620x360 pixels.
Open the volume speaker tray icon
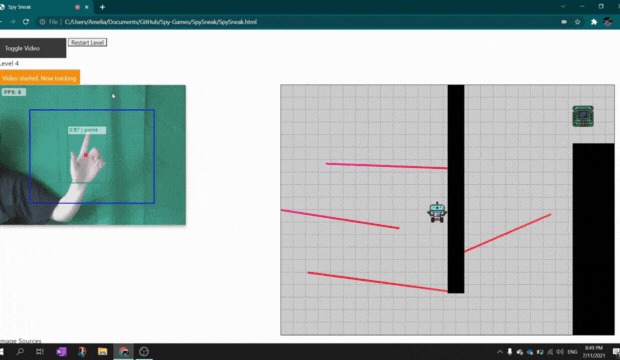(x=560, y=352)
